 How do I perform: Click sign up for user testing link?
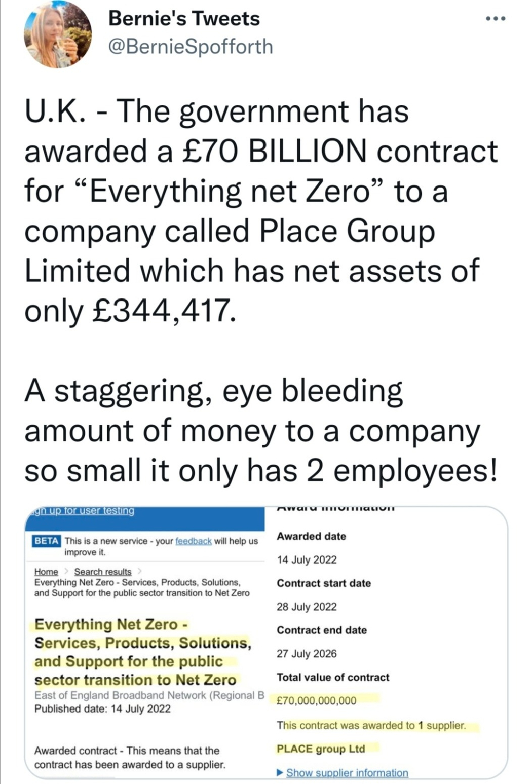(x=81, y=510)
